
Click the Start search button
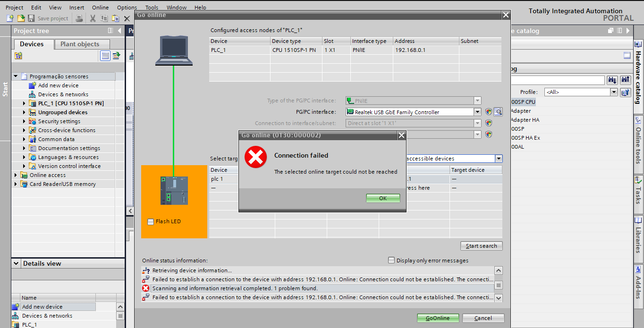(482, 246)
